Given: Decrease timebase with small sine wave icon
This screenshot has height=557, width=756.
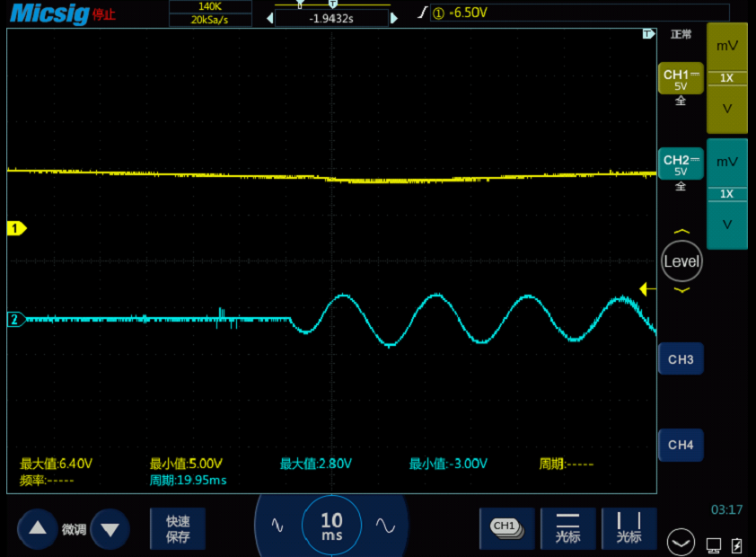Looking at the screenshot, I should point(277,526).
